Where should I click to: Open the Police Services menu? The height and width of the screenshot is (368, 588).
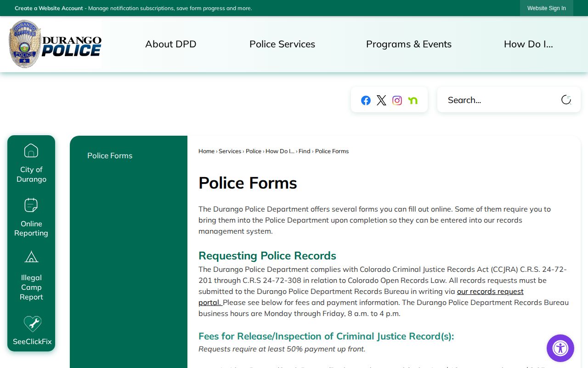click(282, 44)
